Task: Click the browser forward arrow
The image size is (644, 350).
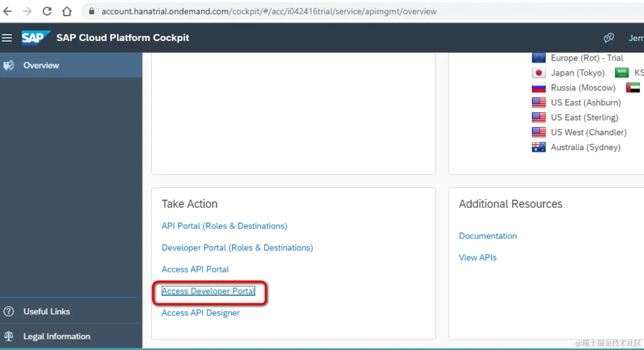Action: click(x=27, y=11)
